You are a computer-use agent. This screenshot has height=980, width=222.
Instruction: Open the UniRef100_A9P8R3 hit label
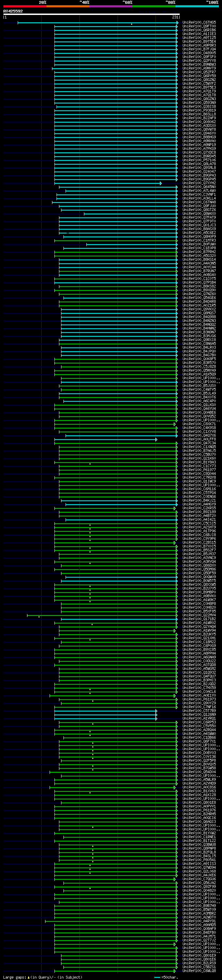pos(199,46)
